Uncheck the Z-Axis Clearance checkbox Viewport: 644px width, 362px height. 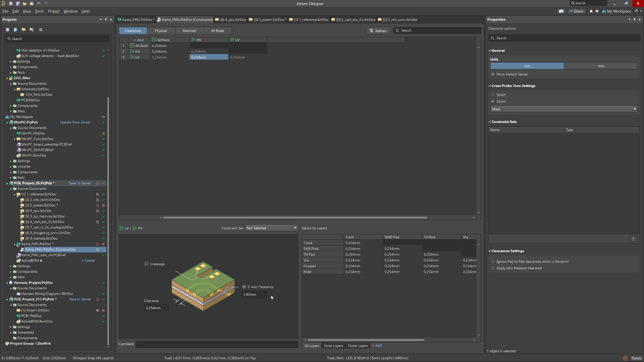click(244, 287)
